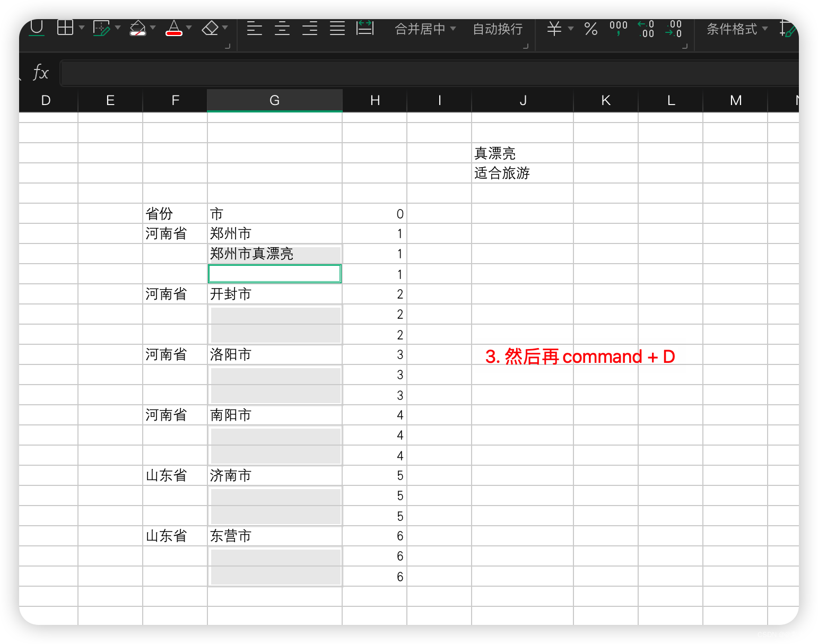Click the fx insert function icon
Screen dimensions: 818x644
tap(40, 72)
